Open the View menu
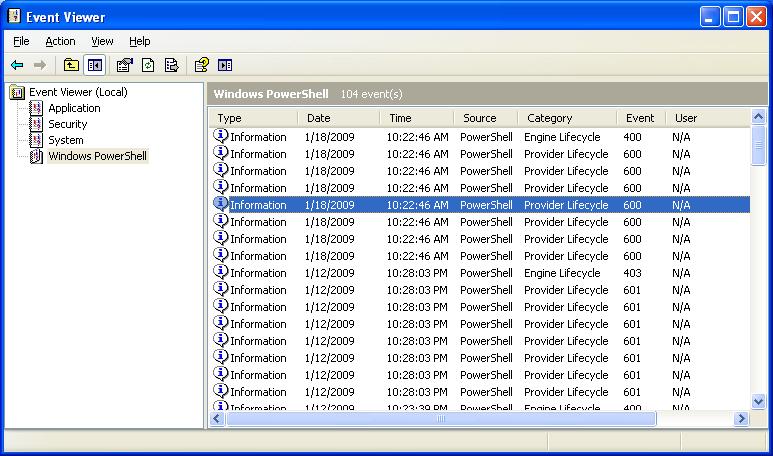The width and height of the screenshot is (773, 456). [102, 41]
